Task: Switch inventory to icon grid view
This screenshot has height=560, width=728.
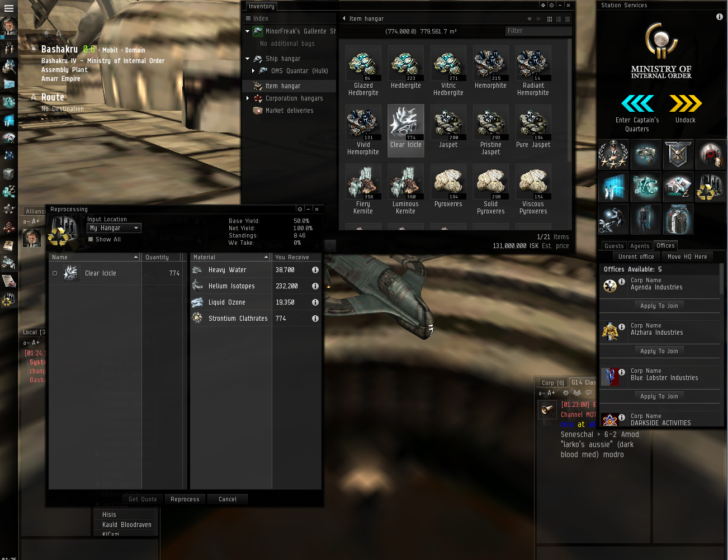Action: click(x=550, y=19)
